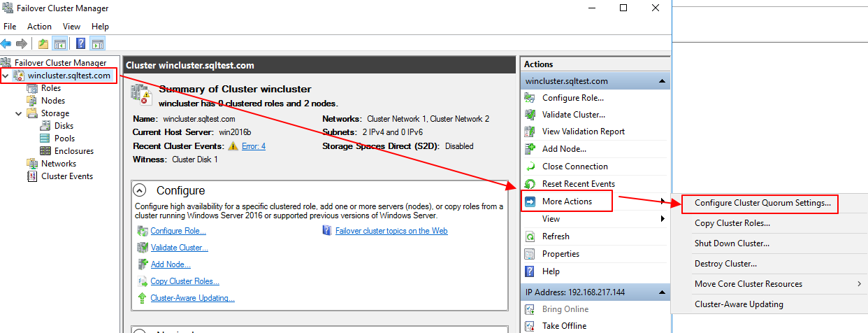Click the Cluster-Aware Updating green arrow icon

pos(143,298)
